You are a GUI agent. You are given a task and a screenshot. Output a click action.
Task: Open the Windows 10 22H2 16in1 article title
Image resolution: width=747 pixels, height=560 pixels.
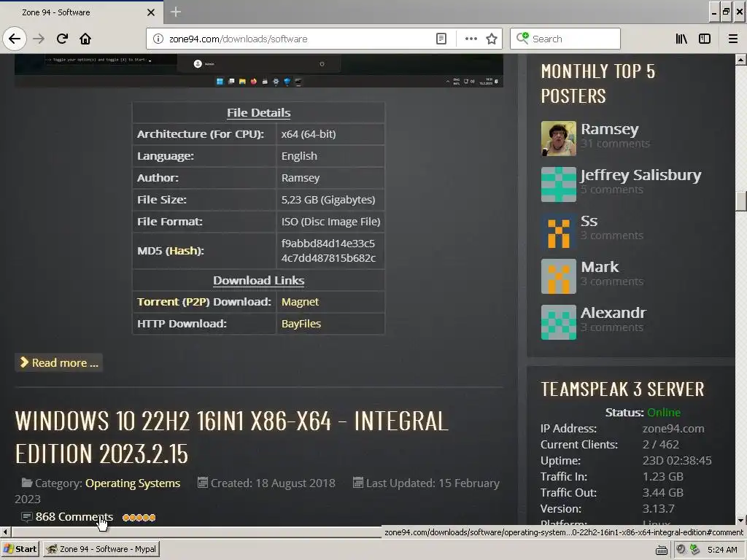(x=231, y=437)
